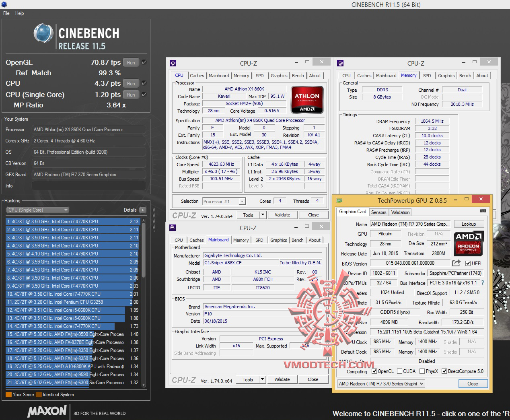This screenshot has height=420, width=510.
Task: Click the Bus Interface question mark icon
Action: tap(483, 283)
